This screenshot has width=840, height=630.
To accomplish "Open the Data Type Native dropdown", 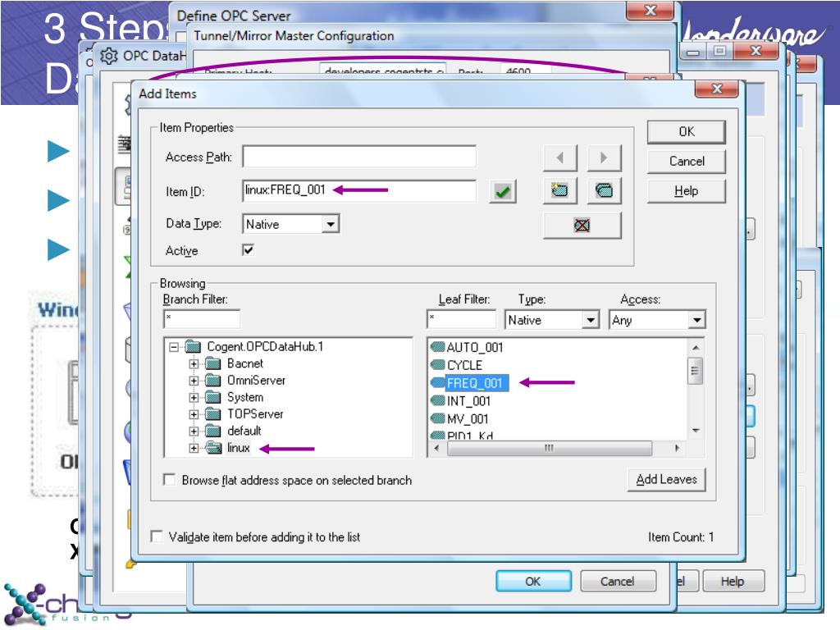I will [331, 224].
